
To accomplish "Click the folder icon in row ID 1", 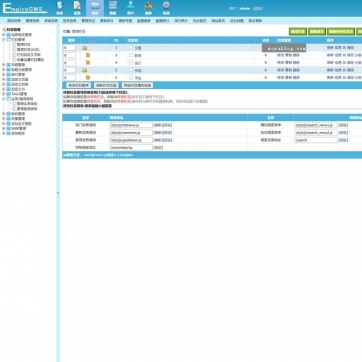I will click(85, 48).
